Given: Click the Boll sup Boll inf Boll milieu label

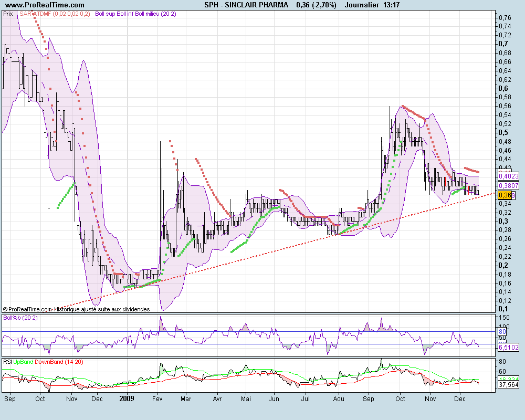Looking at the screenshot, I should (135, 14).
